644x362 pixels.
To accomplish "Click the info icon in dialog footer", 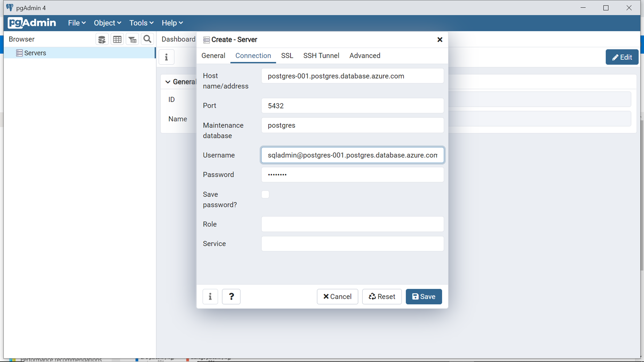I will click(210, 296).
